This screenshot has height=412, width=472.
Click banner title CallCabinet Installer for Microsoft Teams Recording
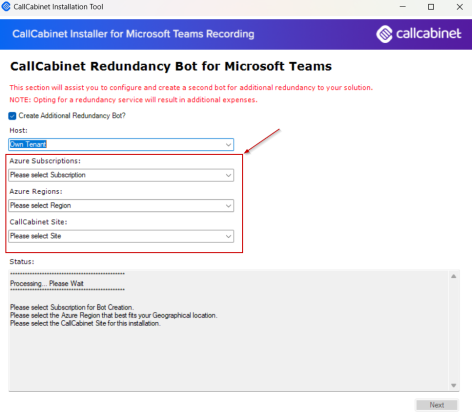pyautogui.click(x=133, y=34)
